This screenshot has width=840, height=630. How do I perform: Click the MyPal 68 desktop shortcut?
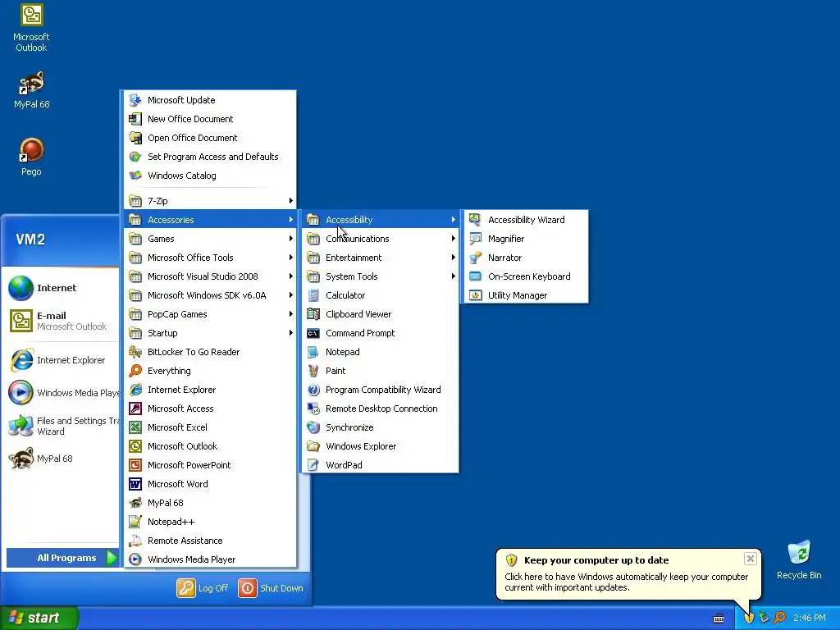click(31, 90)
